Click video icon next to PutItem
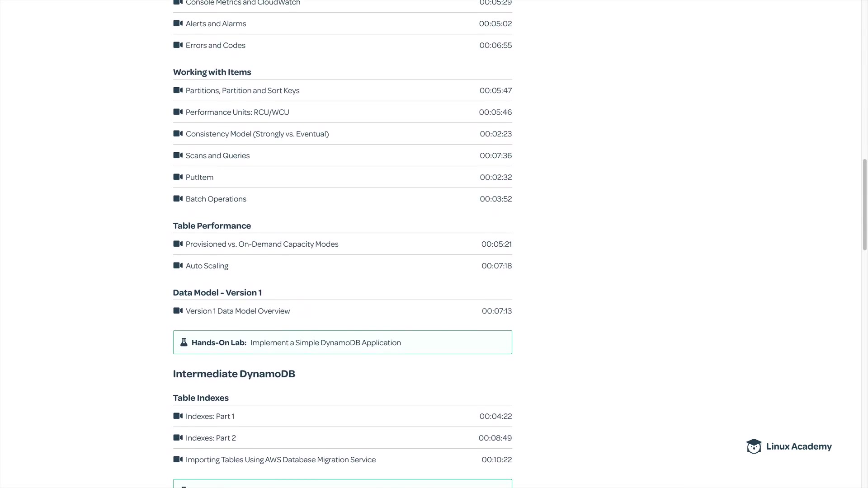This screenshot has height=488, width=868. tap(178, 177)
